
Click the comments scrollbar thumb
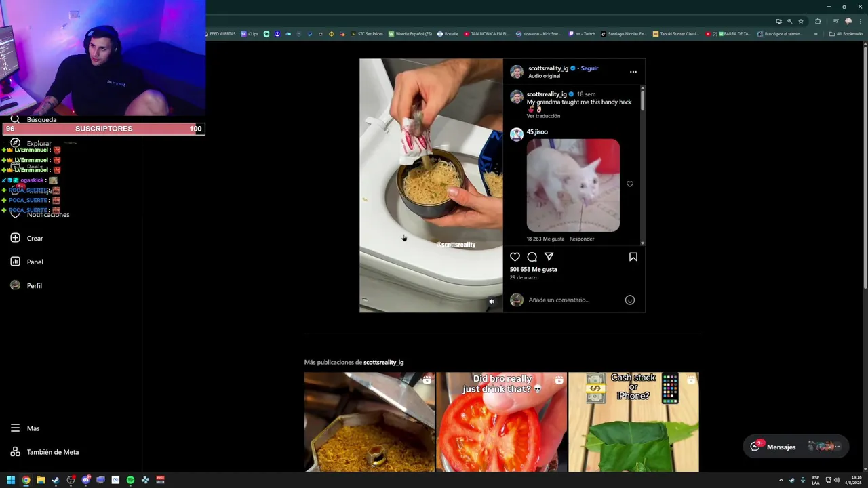tap(642, 102)
